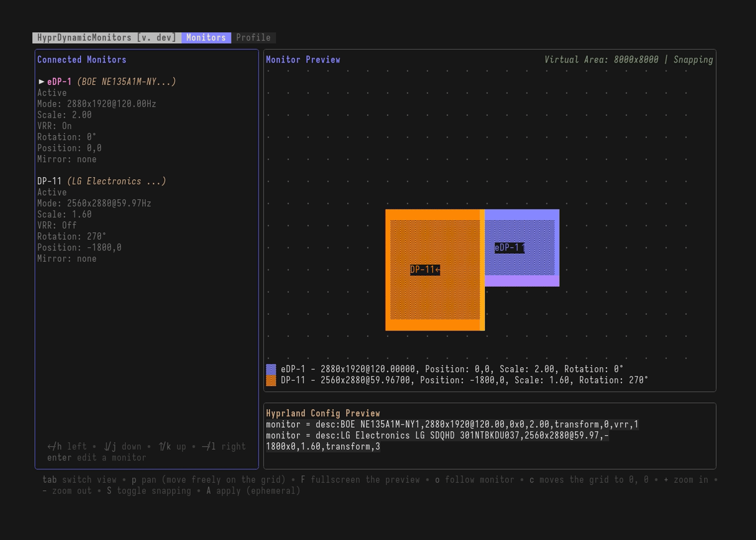Select the Monitors tab
This screenshot has height=540, width=756.
click(x=206, y=37)
